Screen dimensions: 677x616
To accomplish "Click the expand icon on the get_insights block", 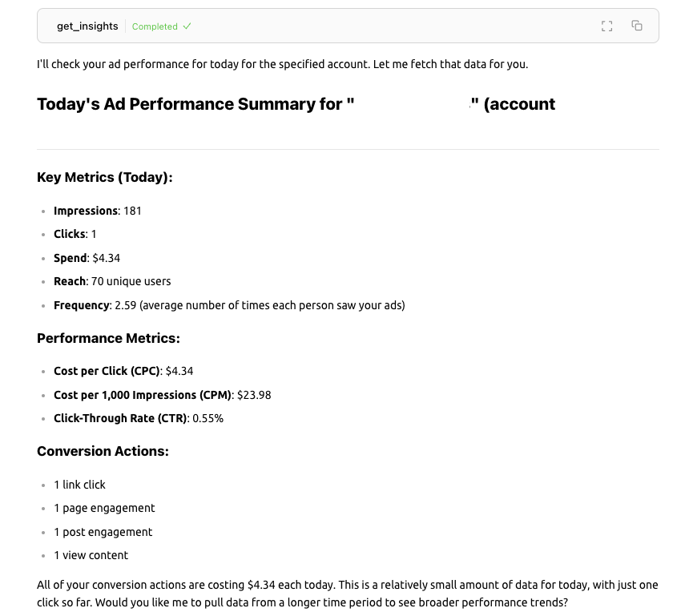I will (606, 26).
